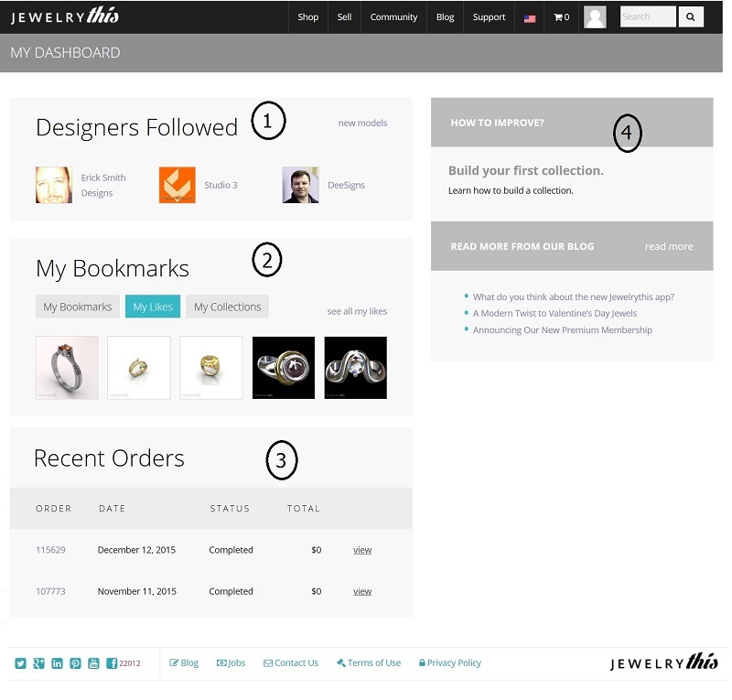
Task: Open the two-tone ring with dark stone thumbnail
Action: (284, 368)
